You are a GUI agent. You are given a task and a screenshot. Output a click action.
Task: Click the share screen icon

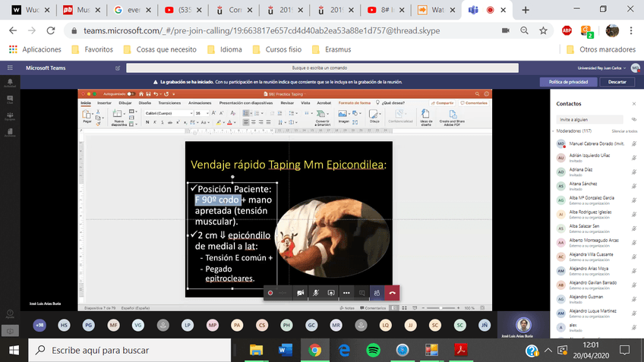point(331,293)
